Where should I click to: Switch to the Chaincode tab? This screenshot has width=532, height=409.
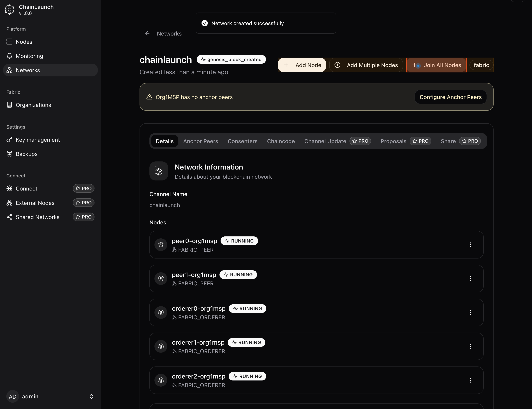pyautogui.click(x=281, y=141)
